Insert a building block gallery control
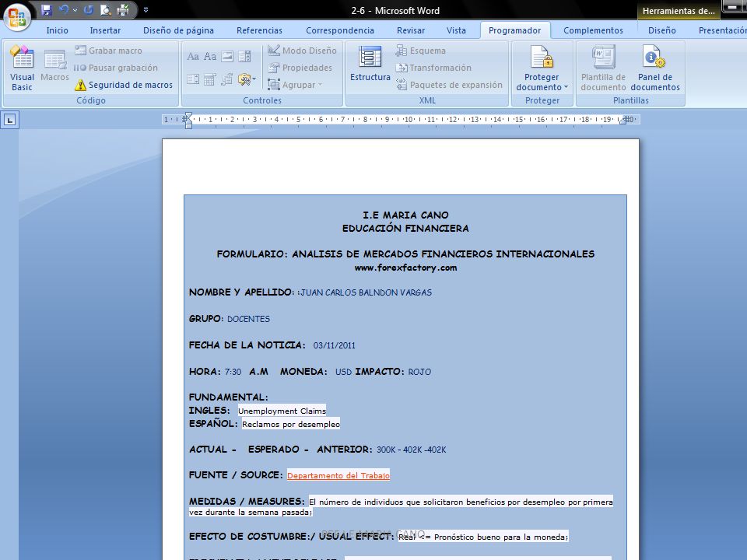747x560 pixels. click(x=227, y=79)
